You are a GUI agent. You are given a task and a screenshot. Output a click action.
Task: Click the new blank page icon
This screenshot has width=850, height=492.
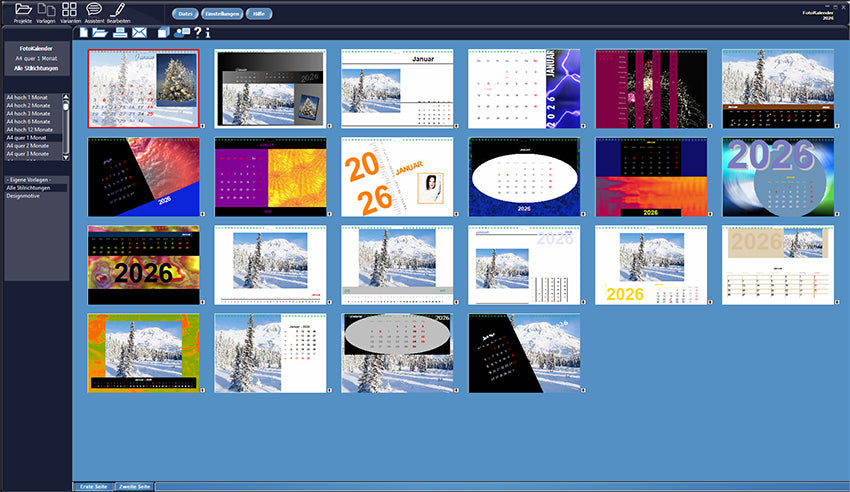[84, 33]
